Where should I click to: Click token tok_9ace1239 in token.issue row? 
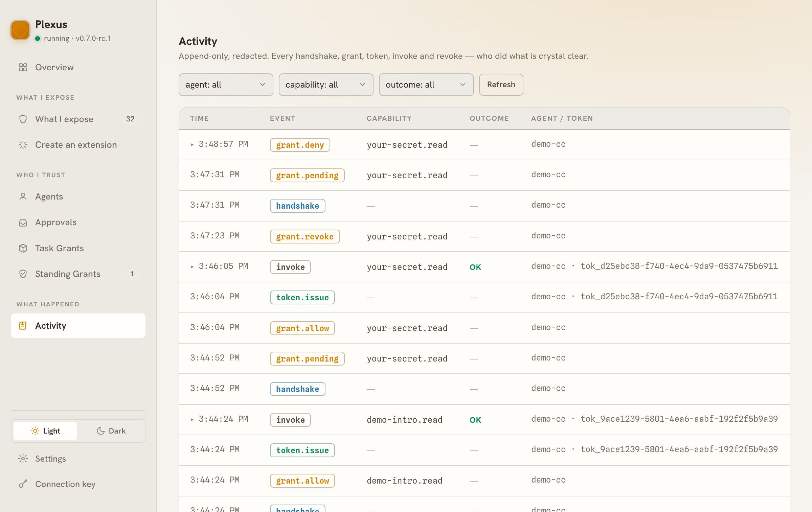(x=679, y=449)
